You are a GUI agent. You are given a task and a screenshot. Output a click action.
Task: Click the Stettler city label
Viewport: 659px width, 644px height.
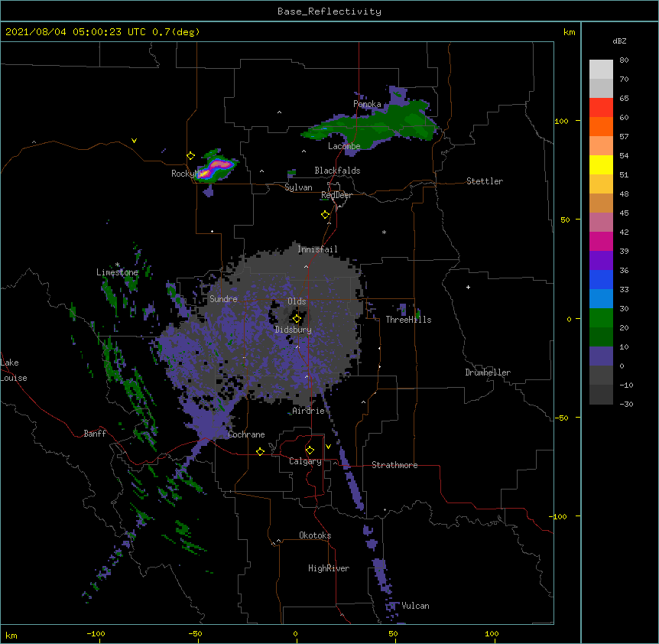(x=485, y=181)
